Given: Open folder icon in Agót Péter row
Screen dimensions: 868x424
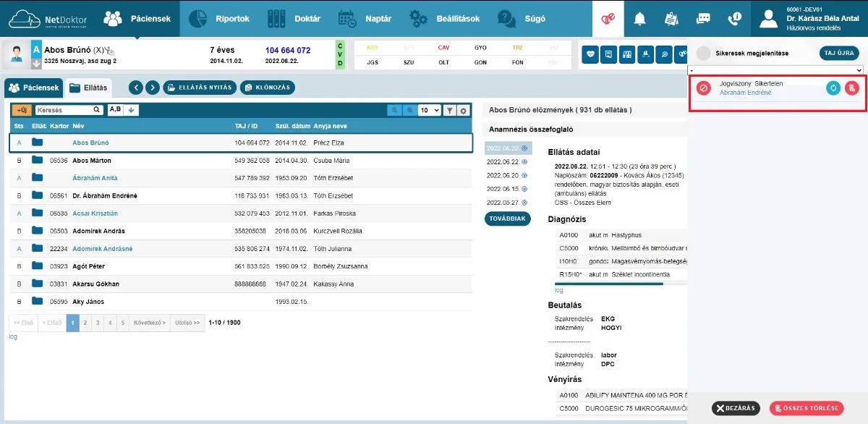Looking at the screenshot, I should coord(38,266).
